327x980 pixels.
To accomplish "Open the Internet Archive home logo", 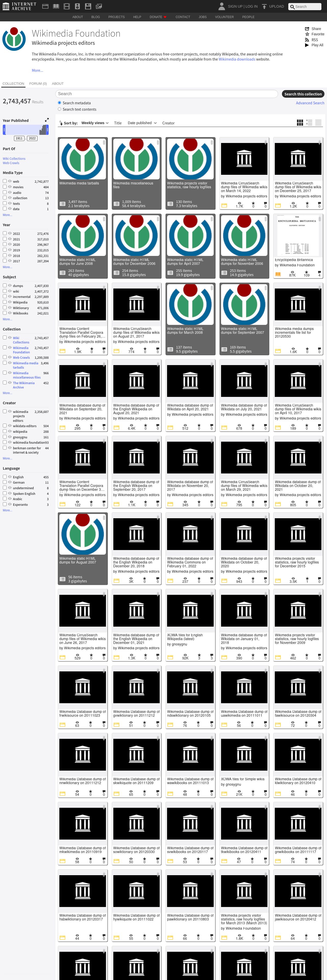I will pos(19,6).
